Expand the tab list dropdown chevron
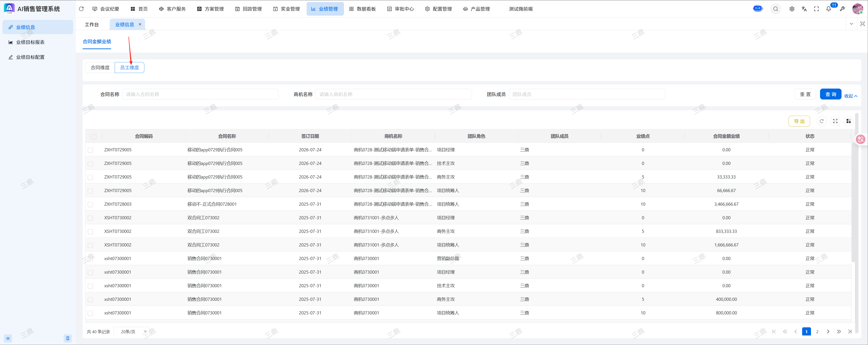The height and width of the screenshot is (345, 868). coord(851,24)
